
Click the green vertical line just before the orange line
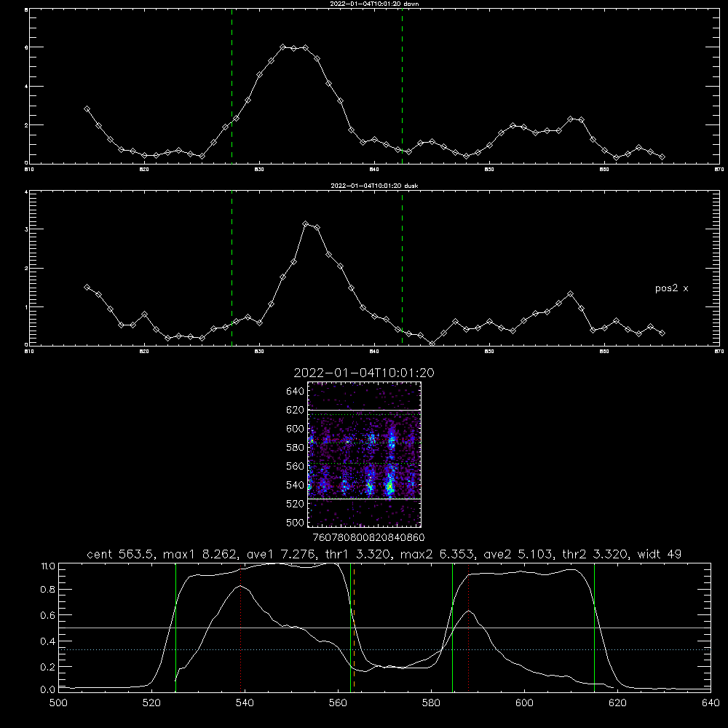click(351, 628)
